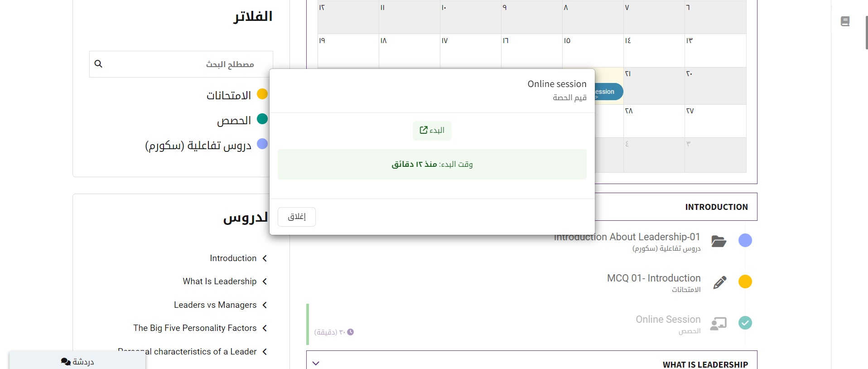
Task: Click the إغلاق close button in dialog
Action: point(297,217)
